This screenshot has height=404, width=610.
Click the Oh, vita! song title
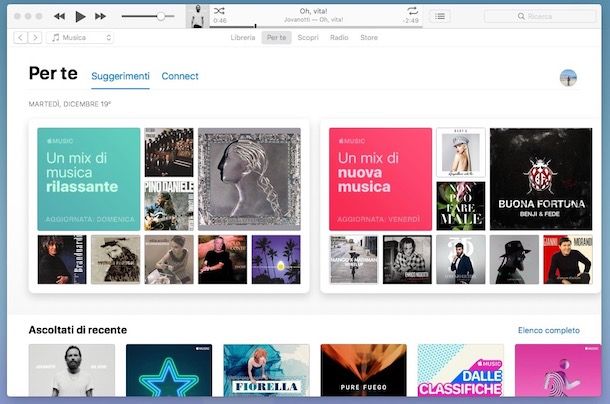(313, 11)
